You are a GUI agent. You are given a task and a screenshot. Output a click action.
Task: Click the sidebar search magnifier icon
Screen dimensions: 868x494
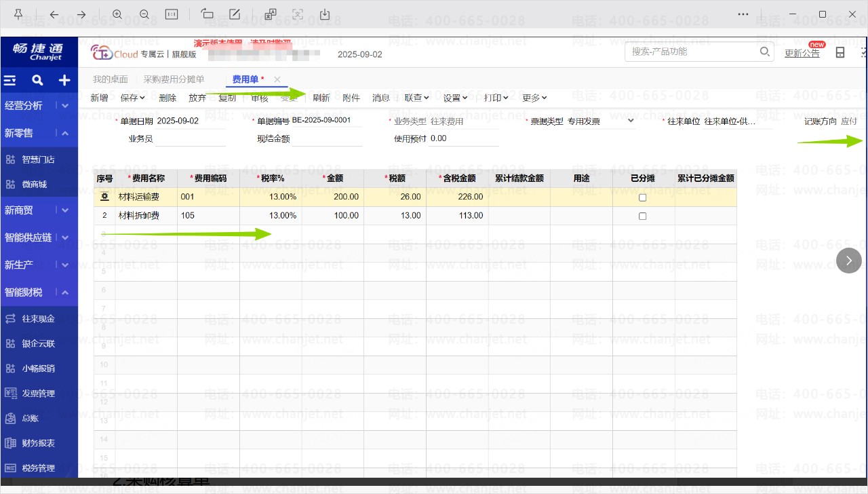tap(37, 80)
